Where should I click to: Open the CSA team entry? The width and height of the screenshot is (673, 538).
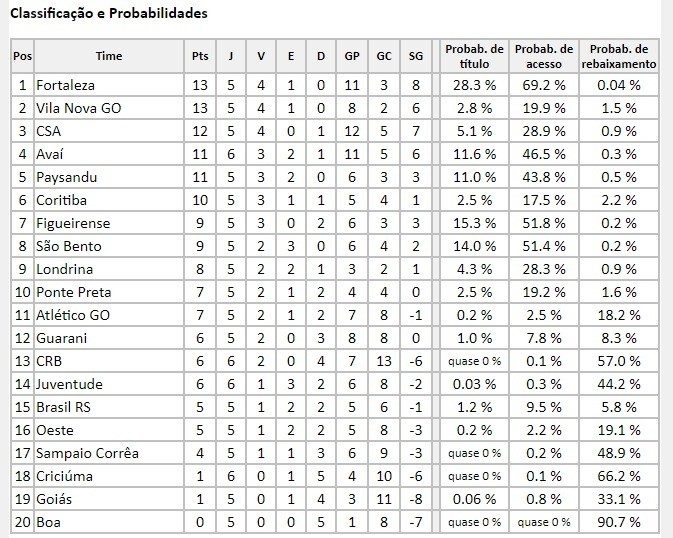point(49,131)
